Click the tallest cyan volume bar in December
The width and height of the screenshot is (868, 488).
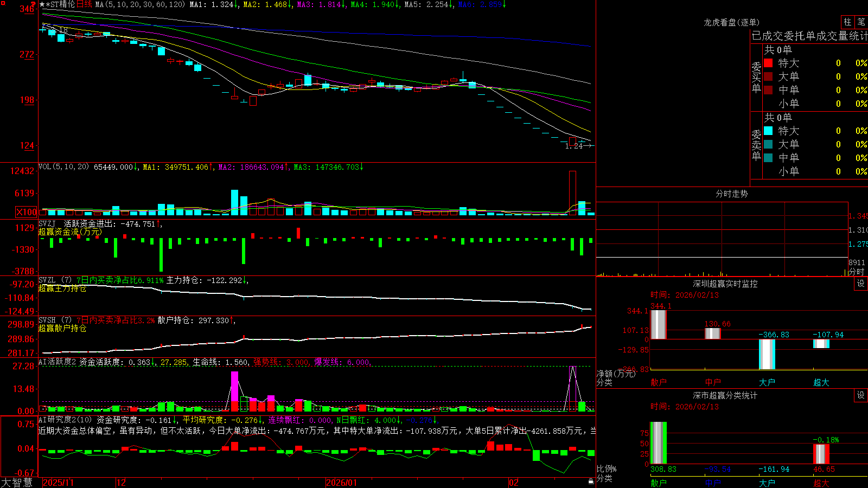point(234,202)
